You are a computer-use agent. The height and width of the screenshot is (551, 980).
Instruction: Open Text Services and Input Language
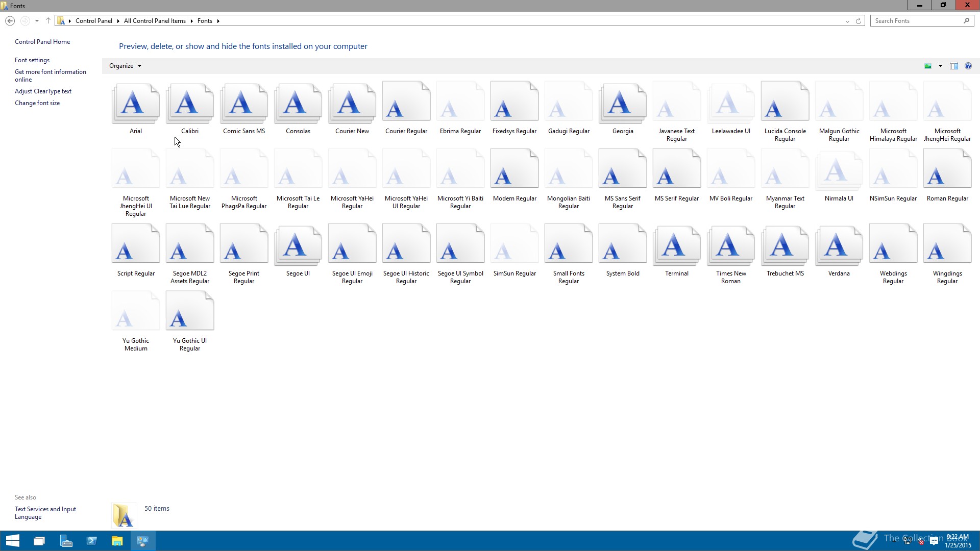(45, 513)
